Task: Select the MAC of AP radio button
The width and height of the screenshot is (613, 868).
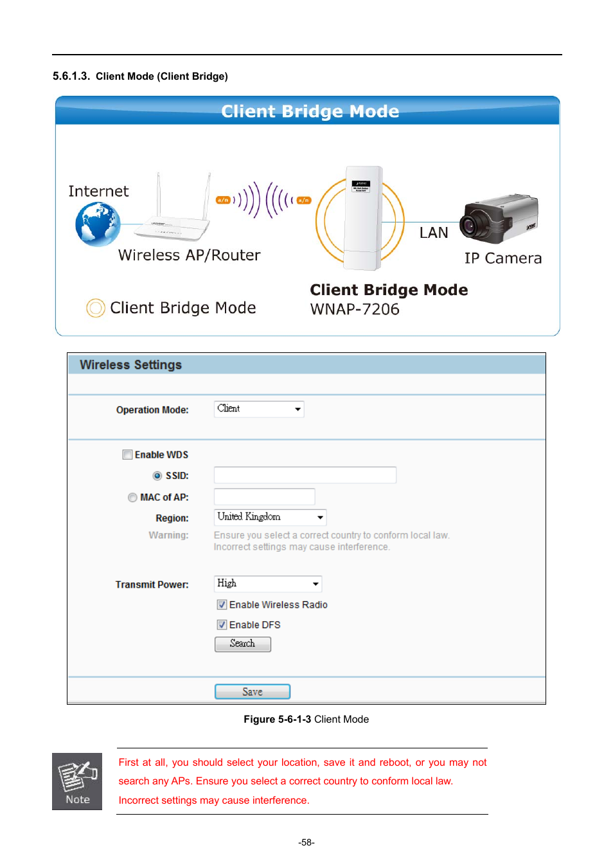Action: tap(132, 497)
